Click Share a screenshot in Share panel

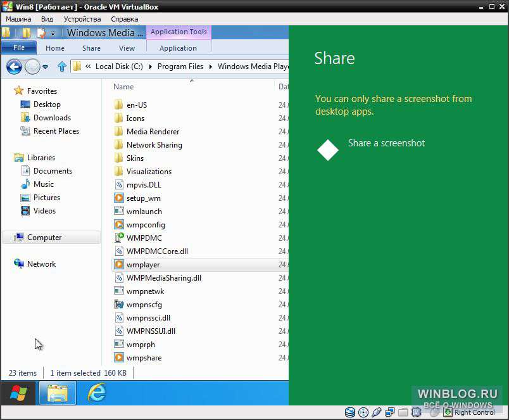coord(371,150)
